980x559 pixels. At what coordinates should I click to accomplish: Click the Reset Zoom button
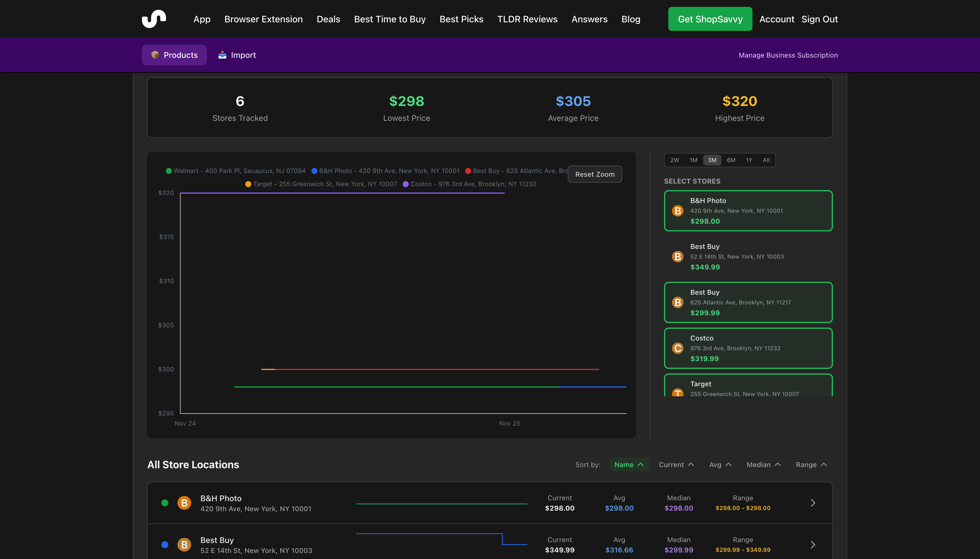pos(594,174)
